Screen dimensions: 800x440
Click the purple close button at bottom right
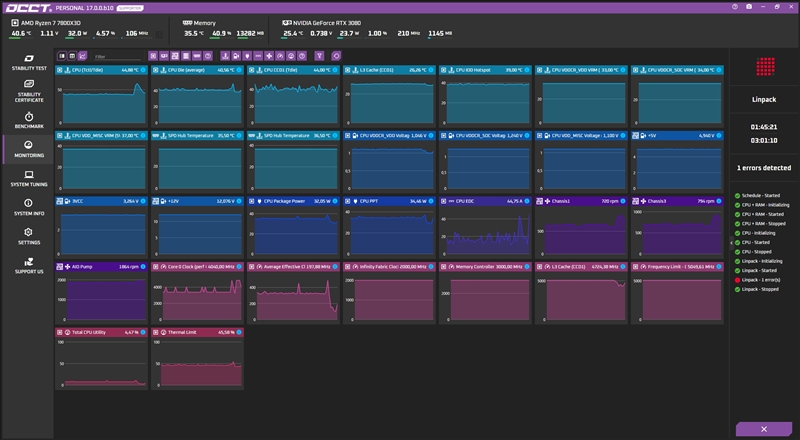point(763,429)
